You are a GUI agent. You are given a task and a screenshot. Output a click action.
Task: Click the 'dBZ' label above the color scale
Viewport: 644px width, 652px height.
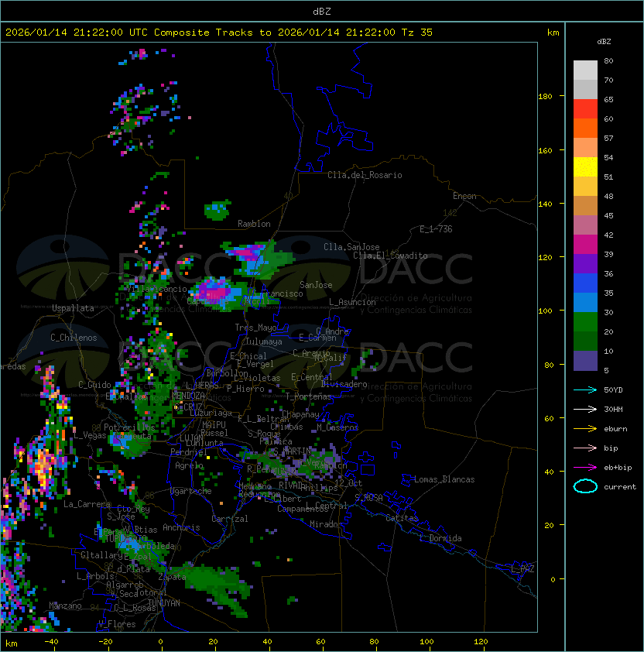pos(604,42)
